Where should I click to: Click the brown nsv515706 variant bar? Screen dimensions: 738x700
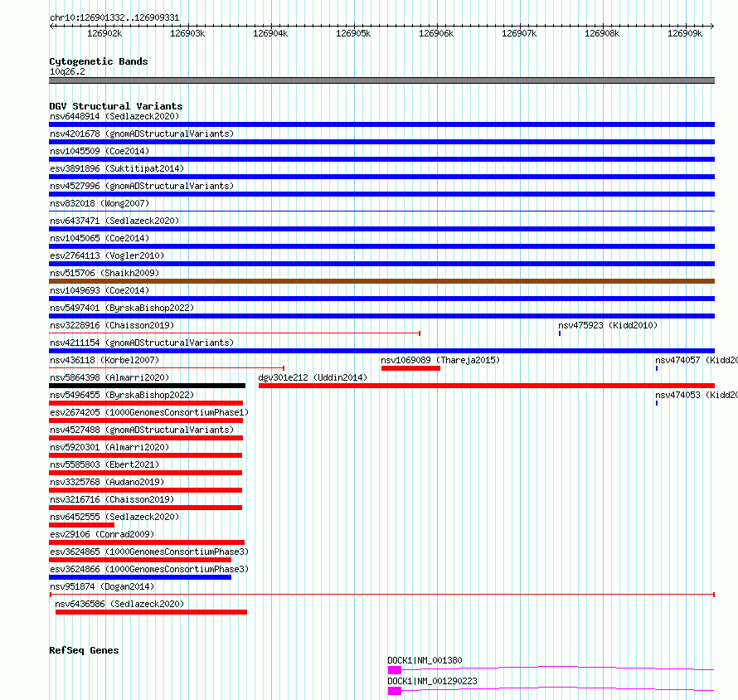(x=381, y=281)
